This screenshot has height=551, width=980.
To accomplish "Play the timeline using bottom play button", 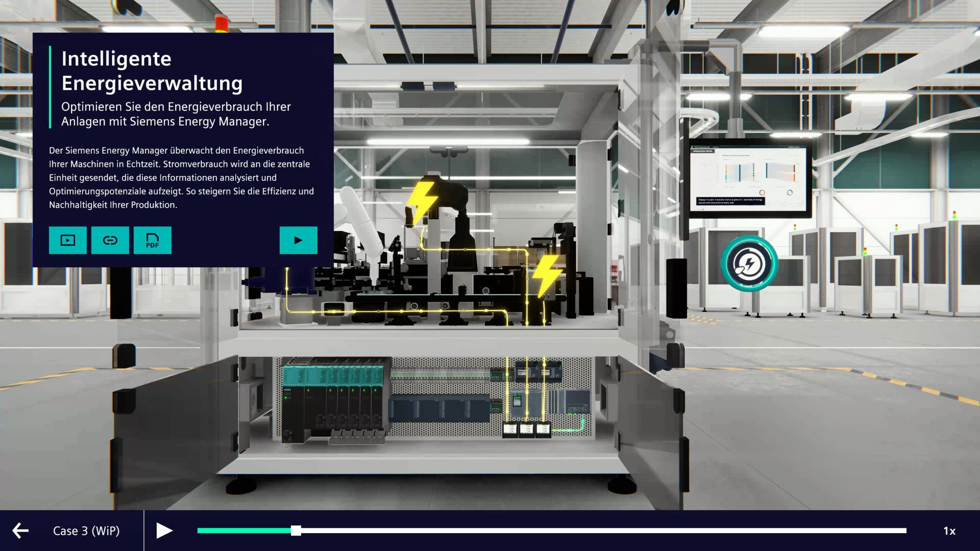I will click(x=164, y=531).
